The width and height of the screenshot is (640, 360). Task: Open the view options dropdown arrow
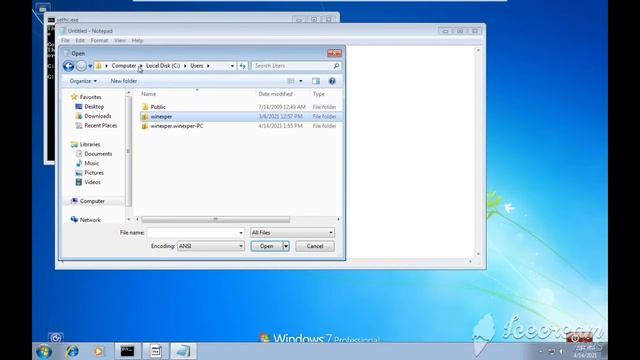pos(301,81)
